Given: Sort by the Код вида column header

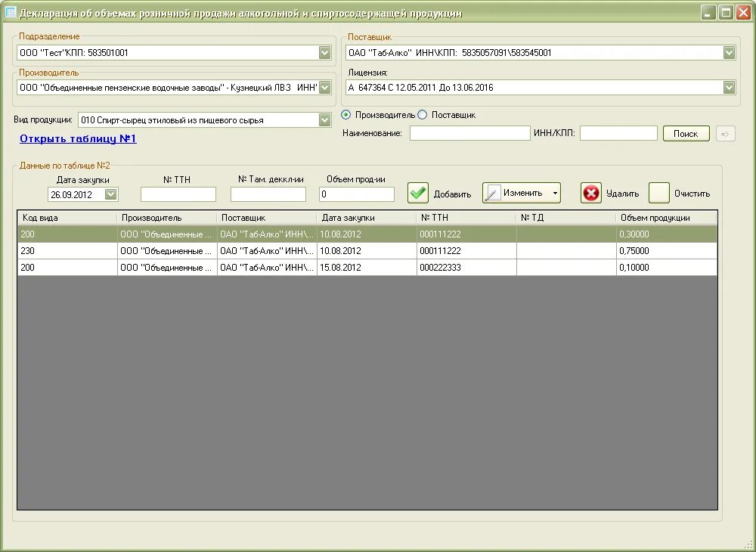Looking at the screenshot, I should 67,218.
